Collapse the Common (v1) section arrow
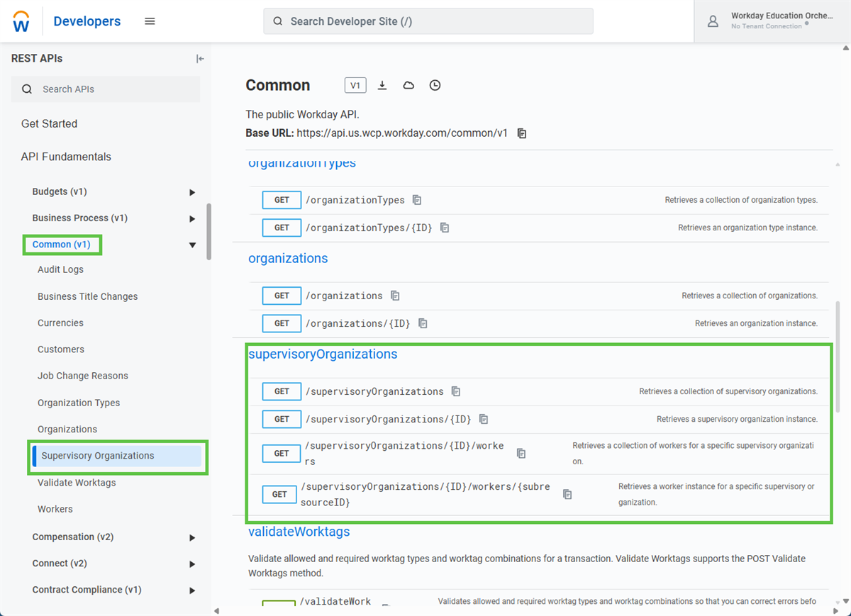 [x=192, y=245]
